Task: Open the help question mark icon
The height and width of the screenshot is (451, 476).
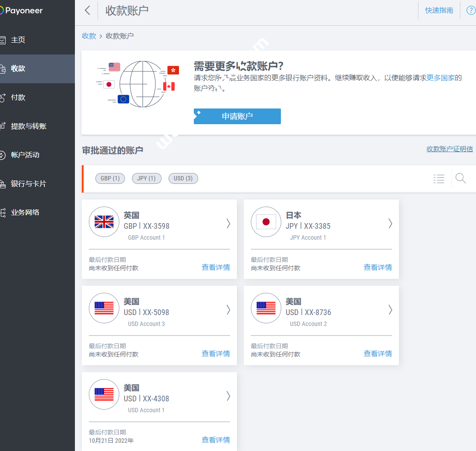Action: coord(470,10)
